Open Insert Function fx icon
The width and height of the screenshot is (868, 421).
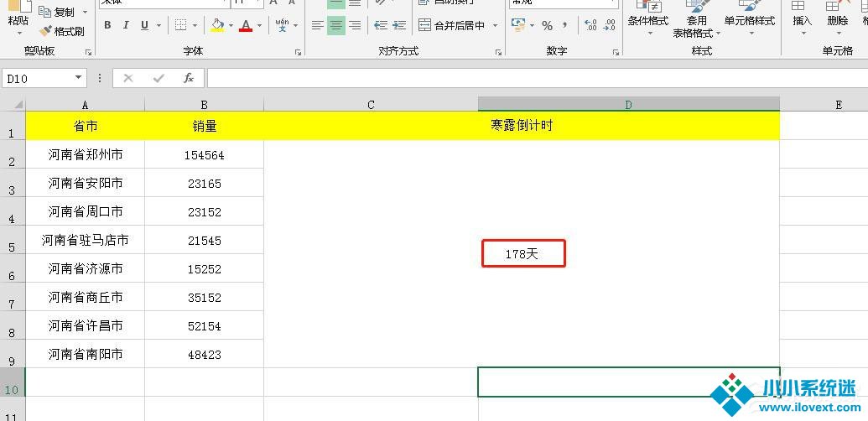[189, 78]
